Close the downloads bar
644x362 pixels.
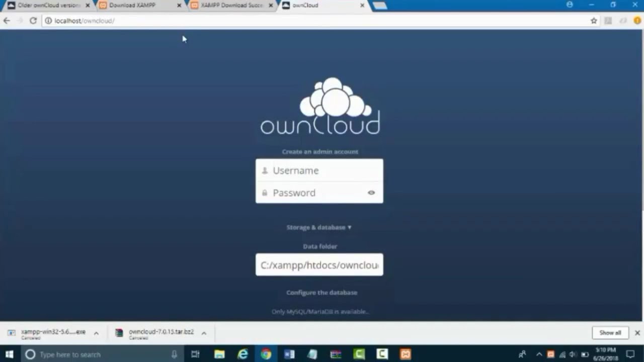point(637,333)
